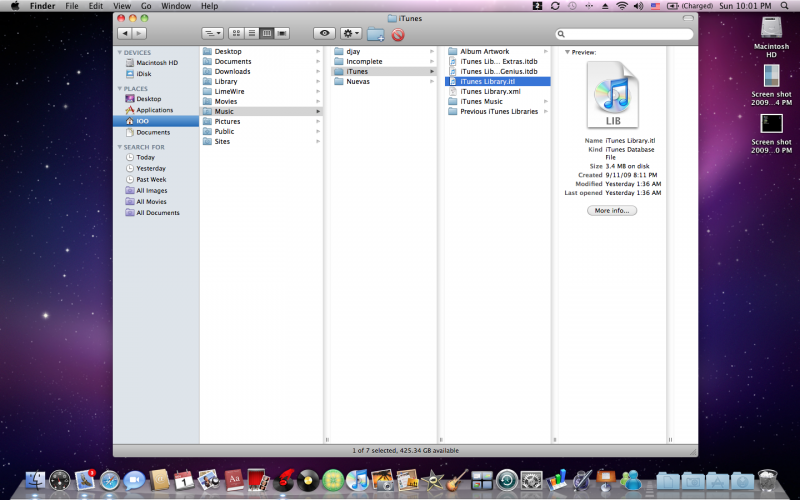The image size is (800, 500).
Task: Open System Preferences gears in Dock
Action: (x=531, y=481)
